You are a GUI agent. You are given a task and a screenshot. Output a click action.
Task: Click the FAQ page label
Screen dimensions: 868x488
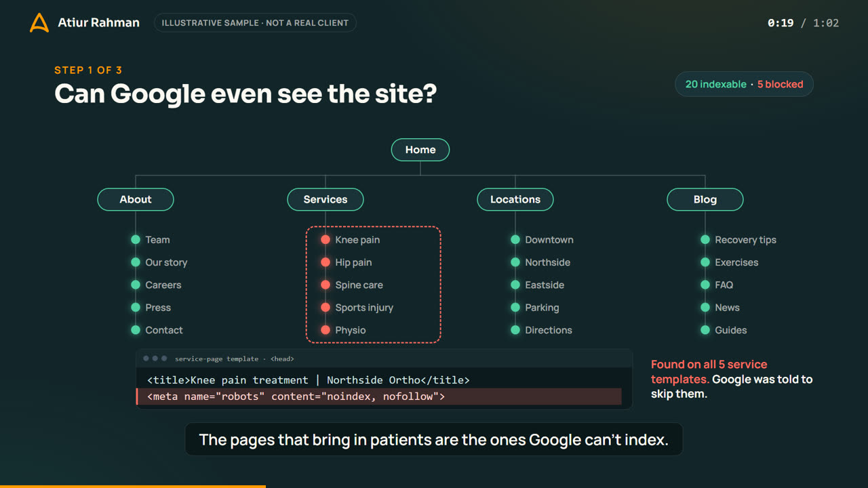tap(724, 285)
